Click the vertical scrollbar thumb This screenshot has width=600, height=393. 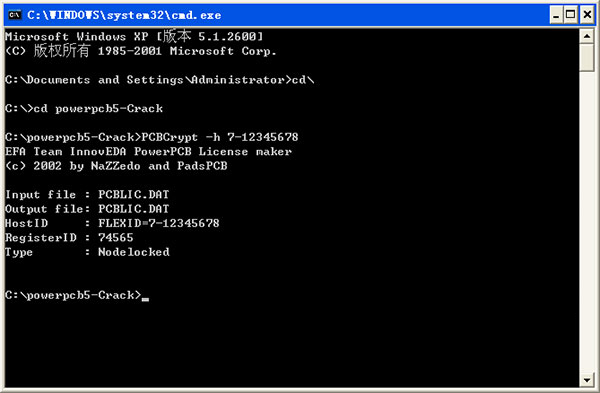[587, 57]
